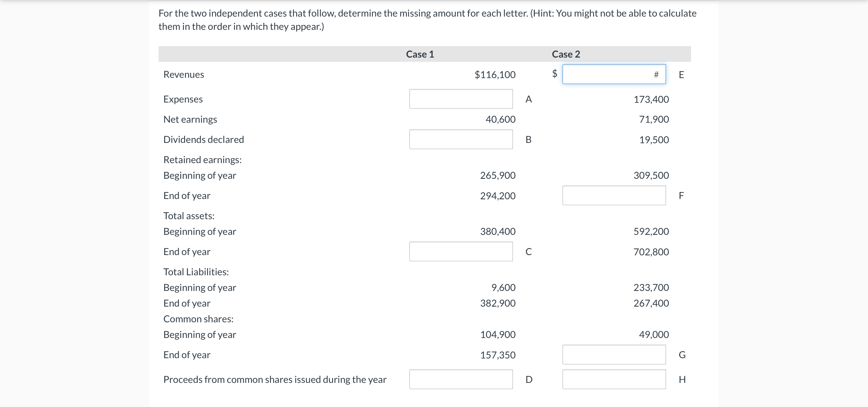Viewport: 868px width, 407px height.
Task: Click the $116,100 Revenues value
Action: (x=495, y=74)
